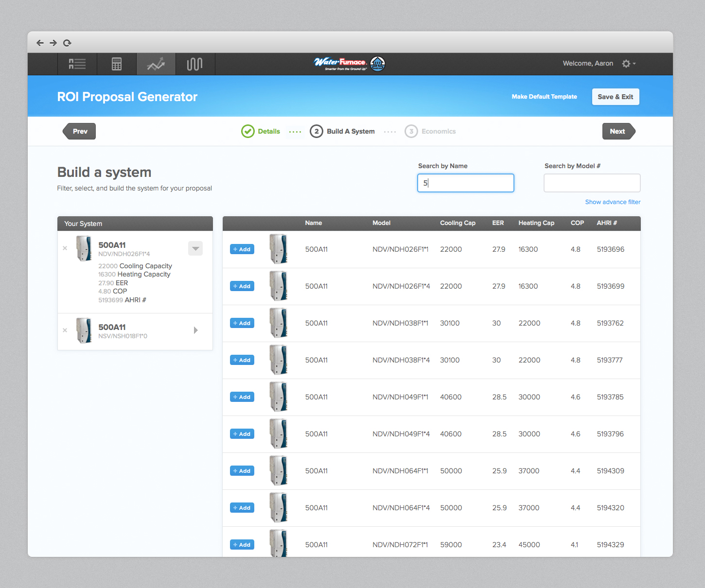Click the NDV/NDH026F1*4 unit thumbnail in Your System
The image size is (705, 588).
click(x=84, y=248)
